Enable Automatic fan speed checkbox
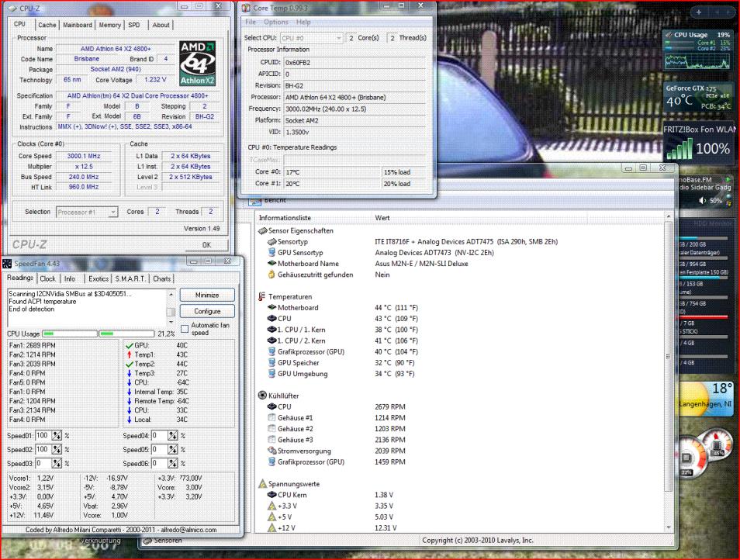 pyautogui.click(x=185, y=329)
